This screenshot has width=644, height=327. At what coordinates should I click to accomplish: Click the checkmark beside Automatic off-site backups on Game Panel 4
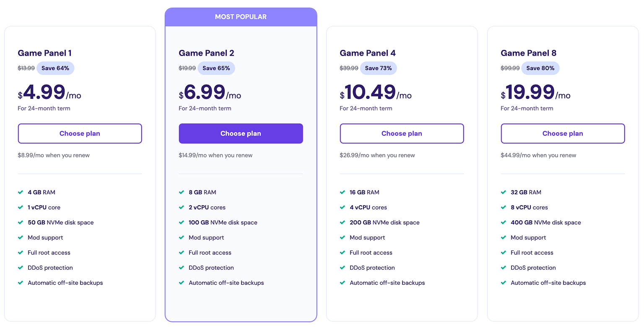tap(342, 283)
